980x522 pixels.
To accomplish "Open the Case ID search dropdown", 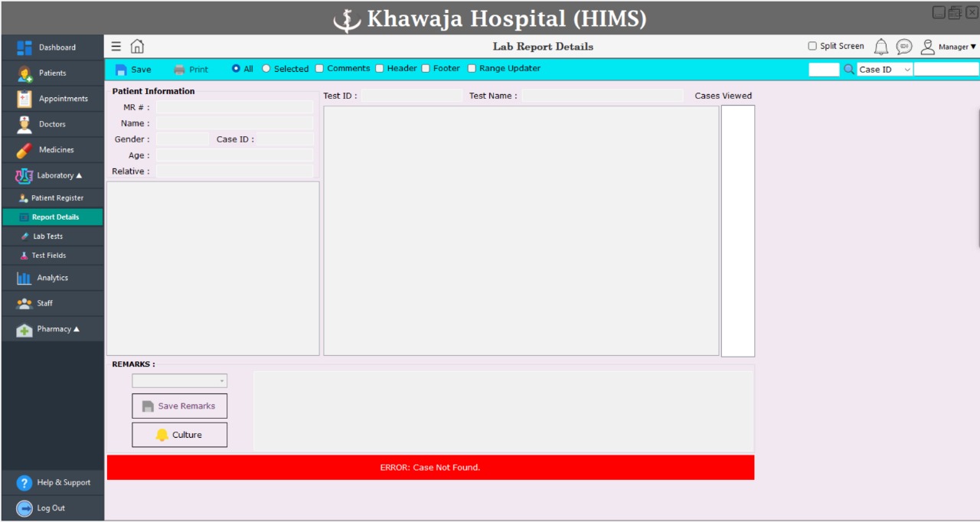I will click(x=885, y=70).
